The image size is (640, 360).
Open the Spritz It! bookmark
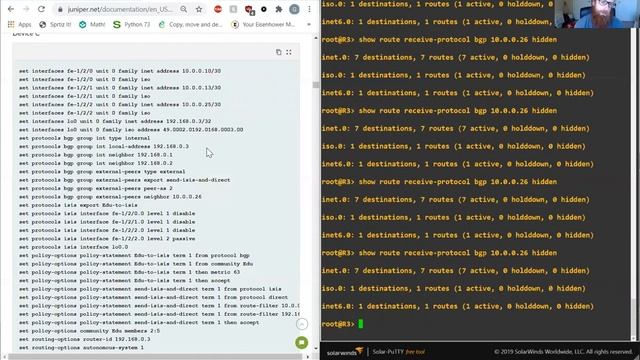coord(55,24)
